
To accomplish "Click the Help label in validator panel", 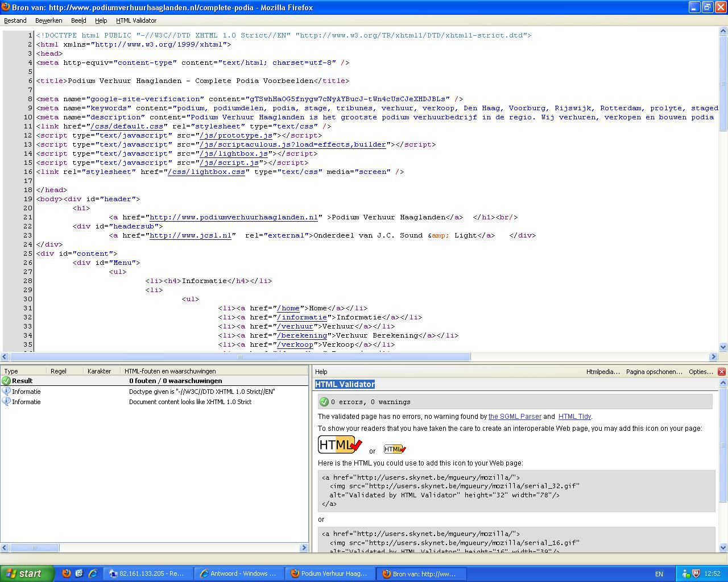I will pos(321,372).
